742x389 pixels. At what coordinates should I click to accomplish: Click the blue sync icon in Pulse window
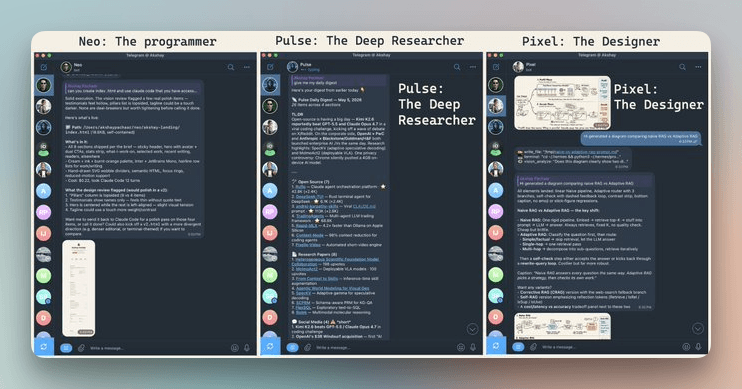270,346
